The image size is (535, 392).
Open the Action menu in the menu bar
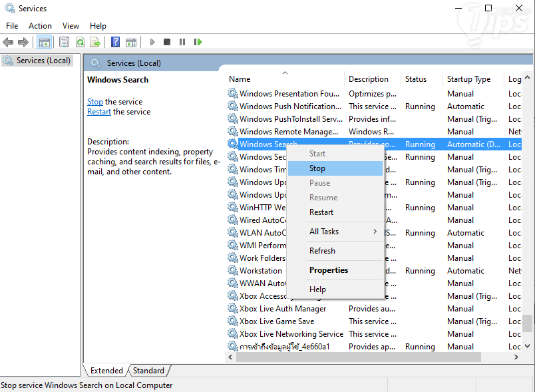tap(40, 26)
